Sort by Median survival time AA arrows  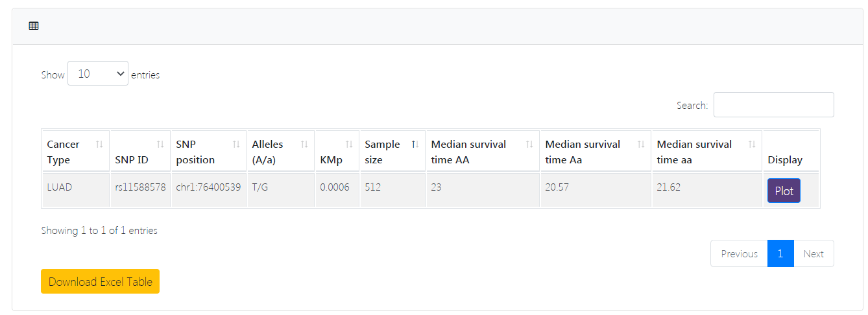[x=529, y=144]
